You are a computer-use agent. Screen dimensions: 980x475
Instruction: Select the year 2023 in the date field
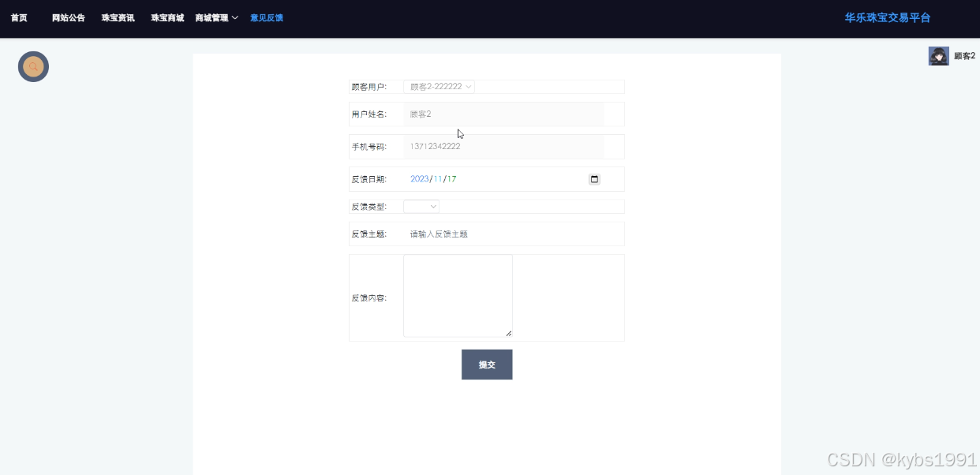(419, 179)
